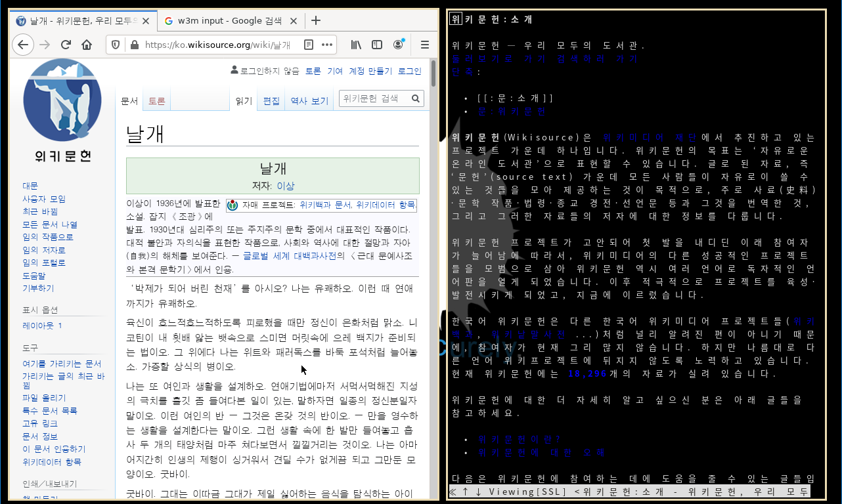
Task: Open the 역사 보기 history tab
Action: click(309, 101)
